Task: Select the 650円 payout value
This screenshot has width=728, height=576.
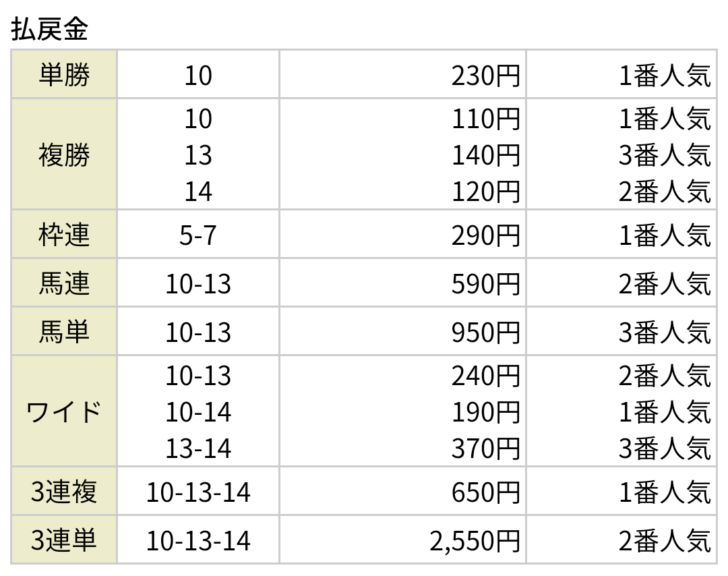Action: coord(485,492)
